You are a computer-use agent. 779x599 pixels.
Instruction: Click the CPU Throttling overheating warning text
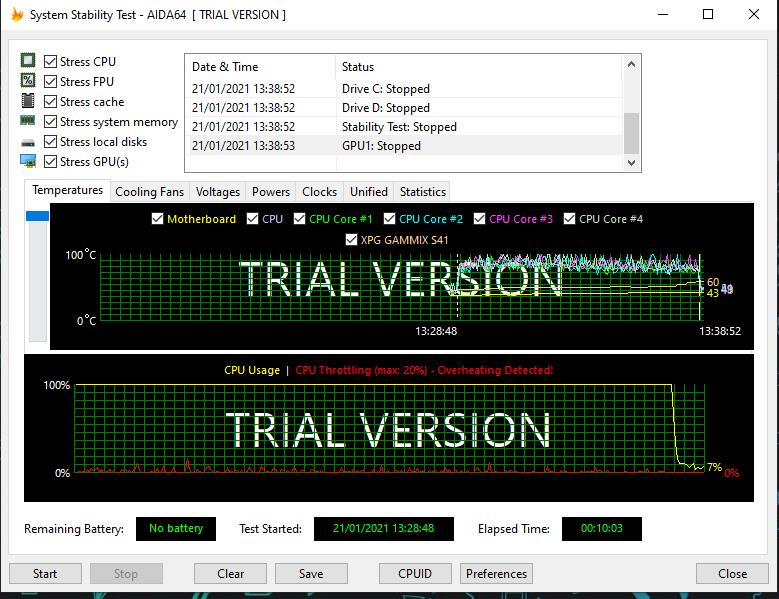pos(424,371)
